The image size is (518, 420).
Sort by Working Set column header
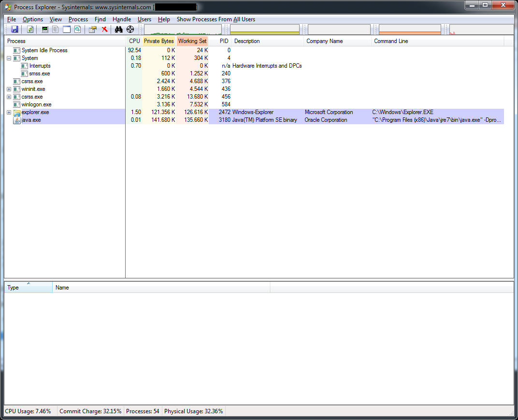192,41
